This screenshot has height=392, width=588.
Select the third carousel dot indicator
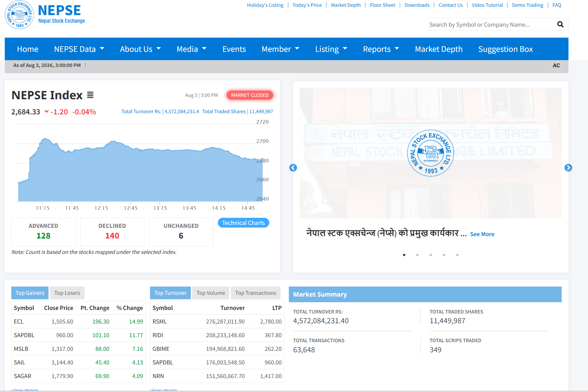tap(431, 255)
